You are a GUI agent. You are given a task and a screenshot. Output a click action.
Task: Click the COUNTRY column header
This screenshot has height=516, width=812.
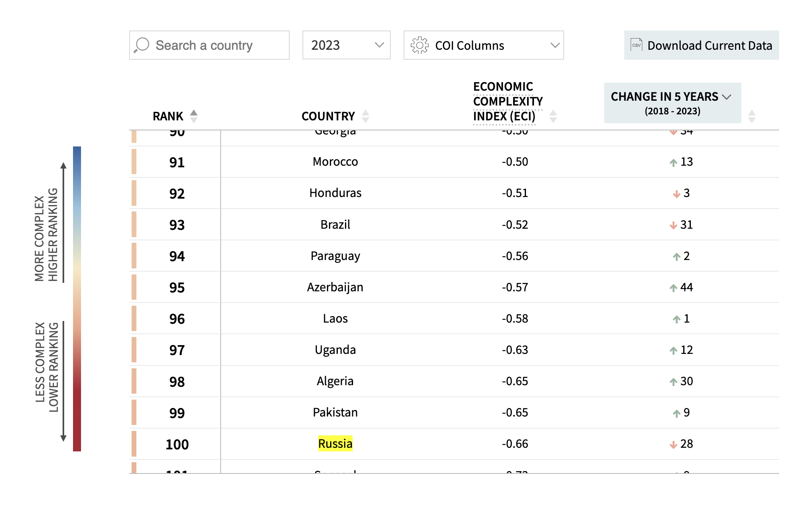[328, 116]
